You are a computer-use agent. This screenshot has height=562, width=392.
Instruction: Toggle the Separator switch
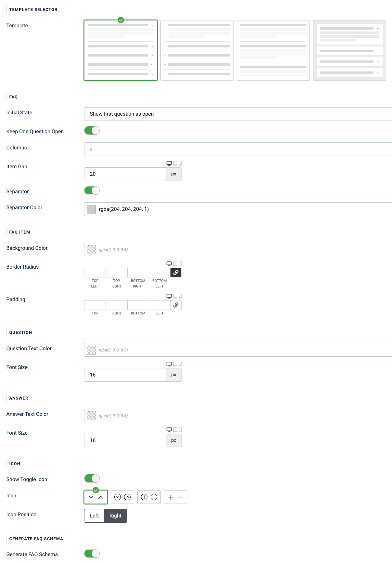pyautogui.click(x=92, y=190)
